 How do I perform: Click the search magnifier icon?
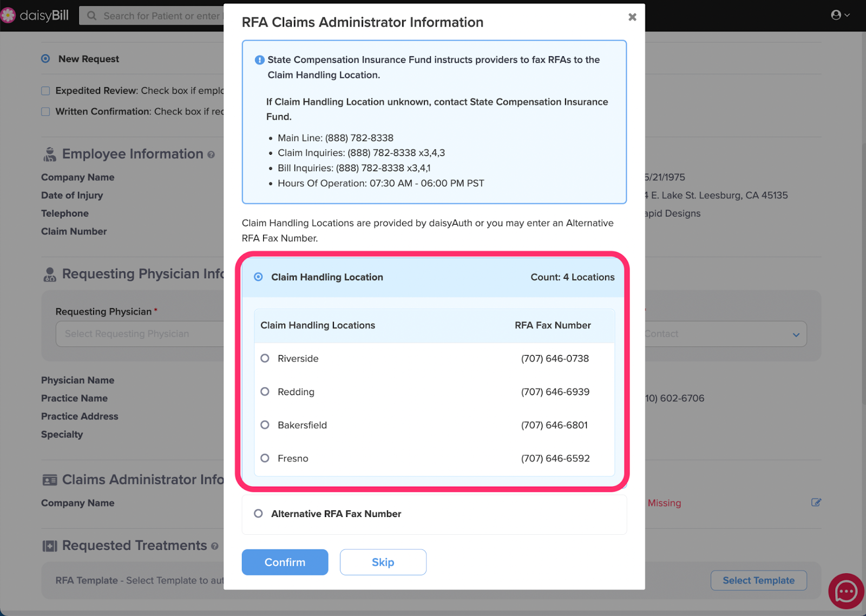coord(92,16)
